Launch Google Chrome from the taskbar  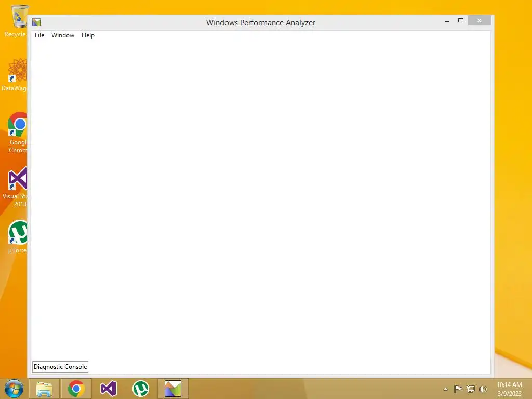point(76,389)
